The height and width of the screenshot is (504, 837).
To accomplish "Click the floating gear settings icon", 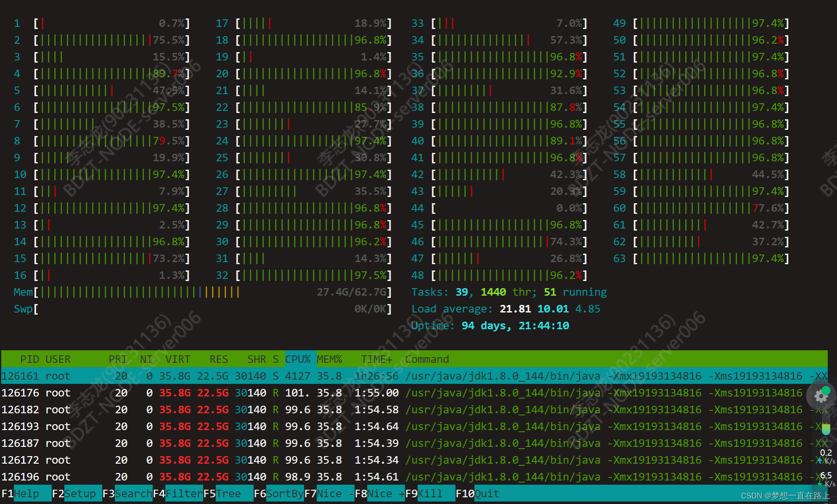I will [x=821, y=396].
